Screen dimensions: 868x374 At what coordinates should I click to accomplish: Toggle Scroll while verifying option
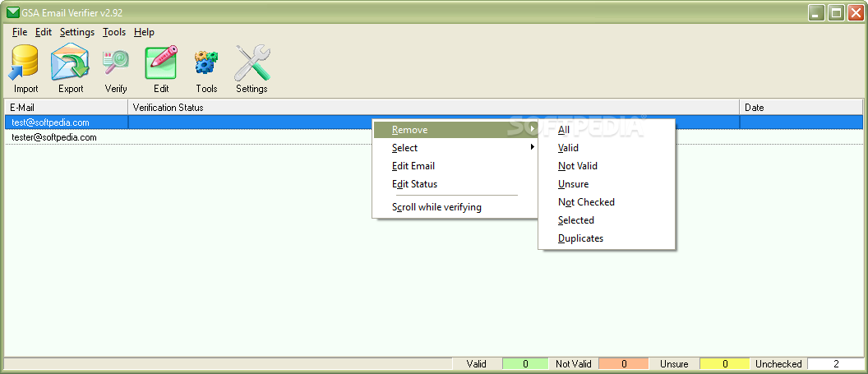tap(455, 207)
